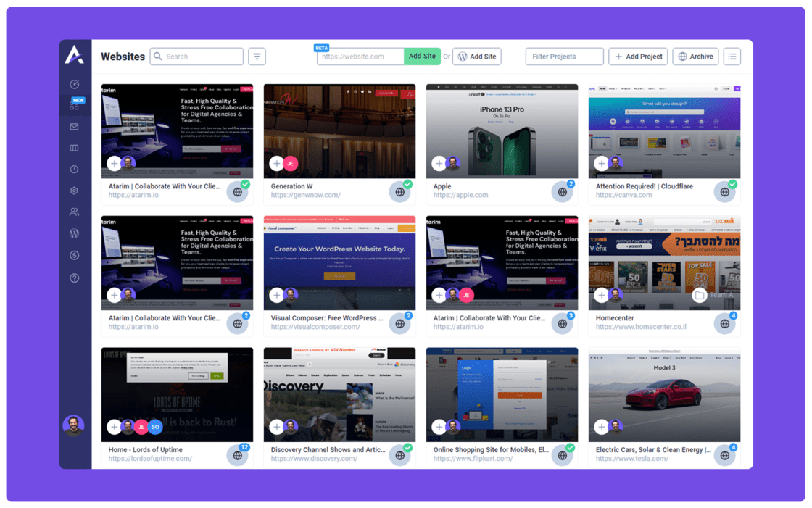This screenshot has height=508, width=812.
Task: Open the https://genwnow.com/ link
Action: (x=305, y=195)
